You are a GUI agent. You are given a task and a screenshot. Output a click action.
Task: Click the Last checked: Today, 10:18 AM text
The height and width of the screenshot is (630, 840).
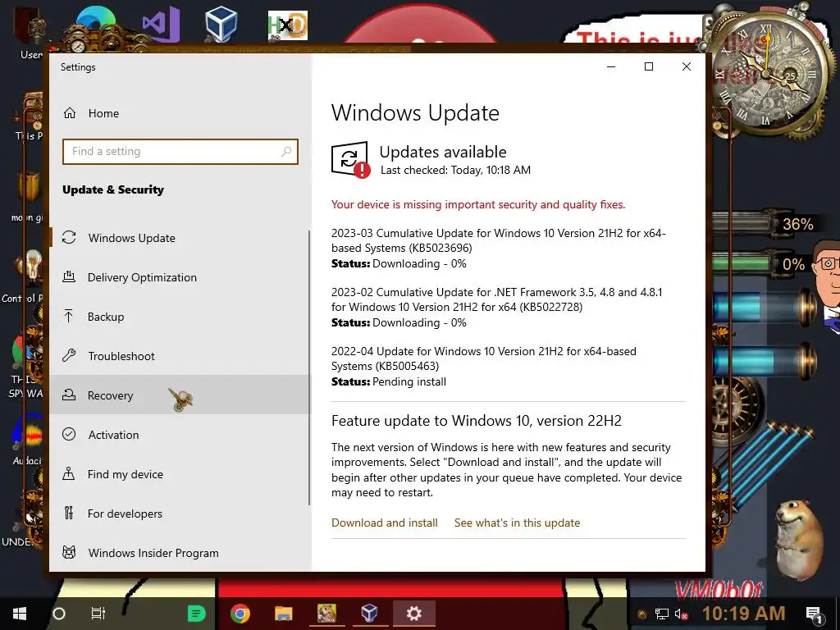[x=455, y=171]
